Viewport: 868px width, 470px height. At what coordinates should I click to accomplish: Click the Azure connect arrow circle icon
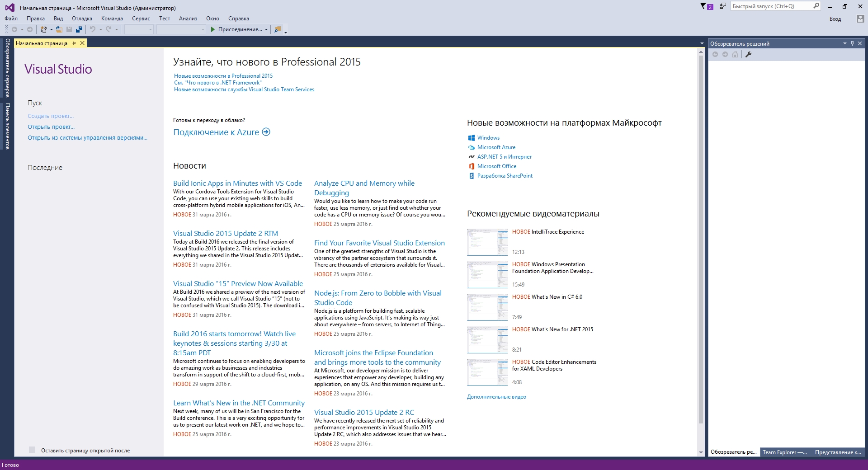point(266,132)
